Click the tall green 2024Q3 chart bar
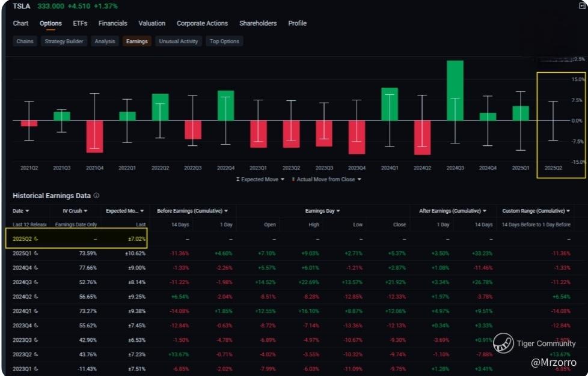Viewport: 588px width, 376px height. click(455, 90)
